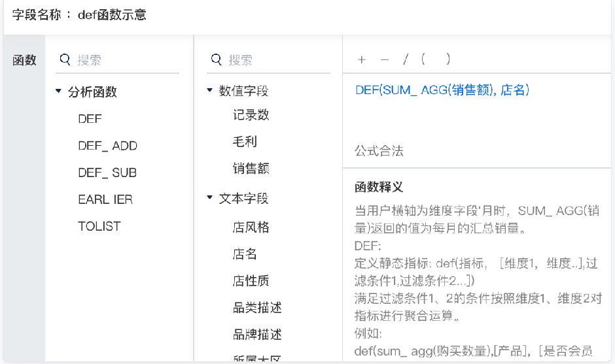Insert the left parenthesis
The width and height of the screenshot is (615, 364).
tap(423, 59)
